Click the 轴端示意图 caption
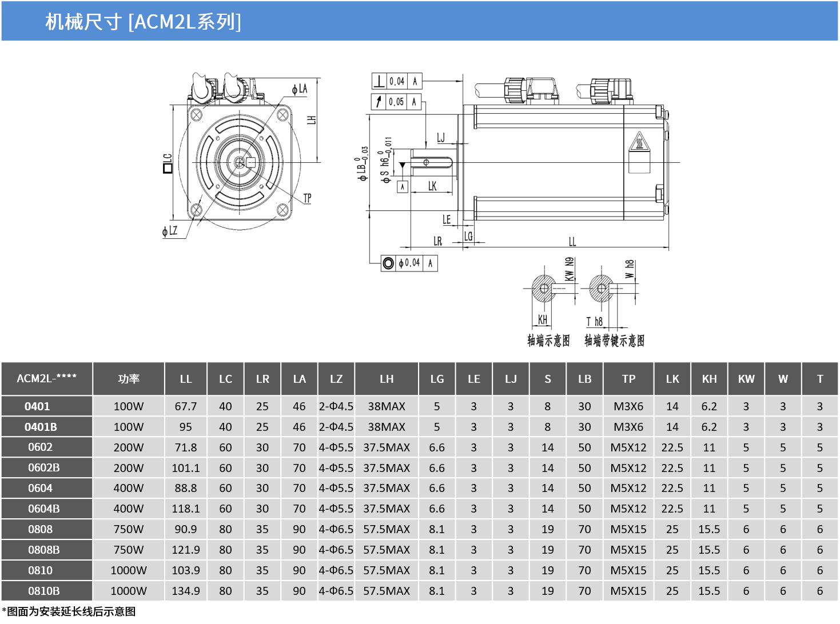 click(x=548, y=341)
